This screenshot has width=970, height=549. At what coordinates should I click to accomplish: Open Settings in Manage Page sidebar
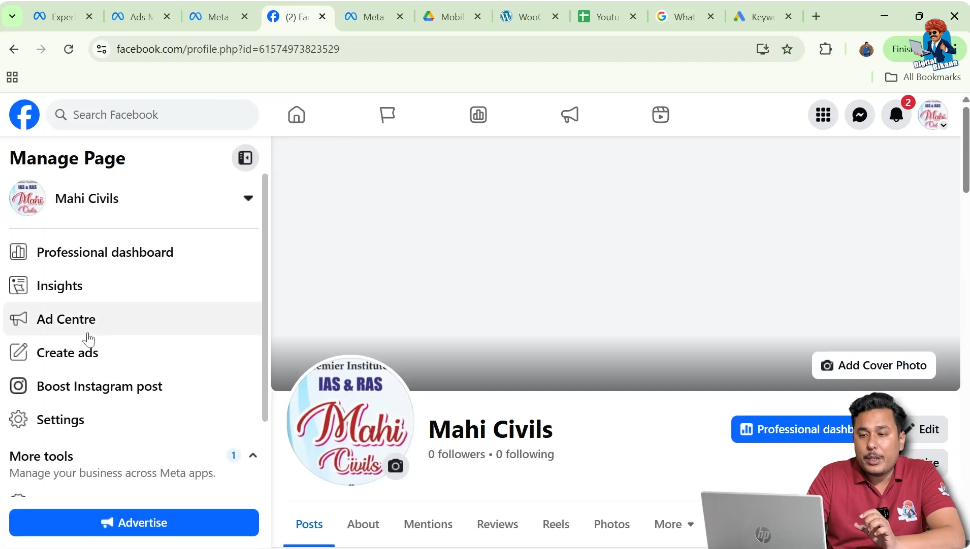(132, 420)
